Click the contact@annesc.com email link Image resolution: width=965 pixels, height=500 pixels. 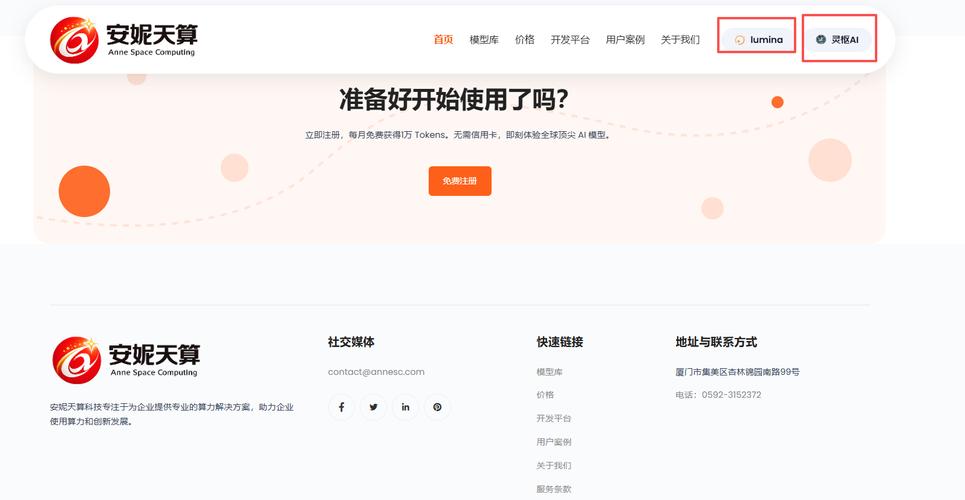(x=376, y=372)
